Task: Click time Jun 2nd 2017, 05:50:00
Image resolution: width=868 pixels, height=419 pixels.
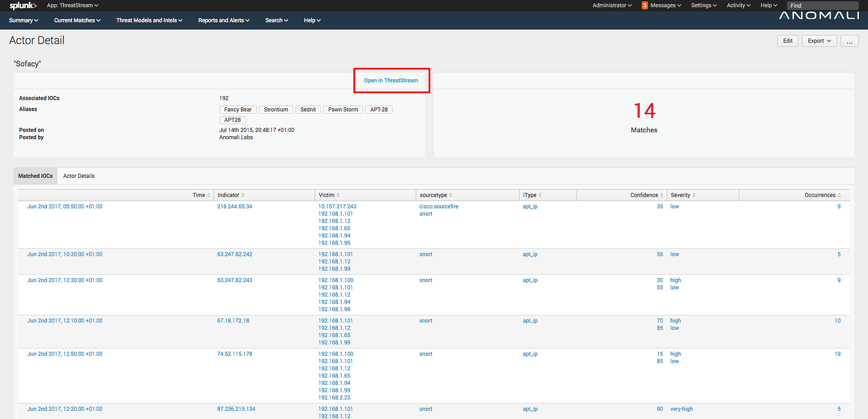Action: pyautogui.click(x=65, y=207)
